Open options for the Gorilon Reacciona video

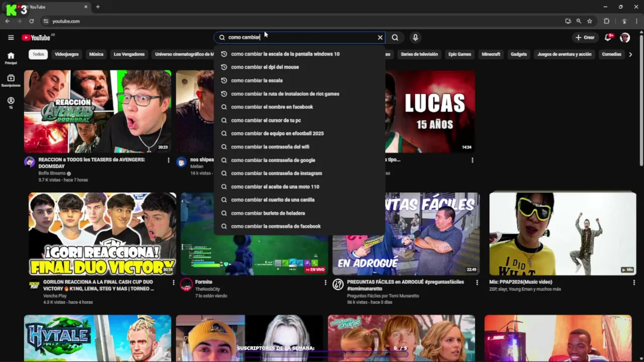(174, 283)
